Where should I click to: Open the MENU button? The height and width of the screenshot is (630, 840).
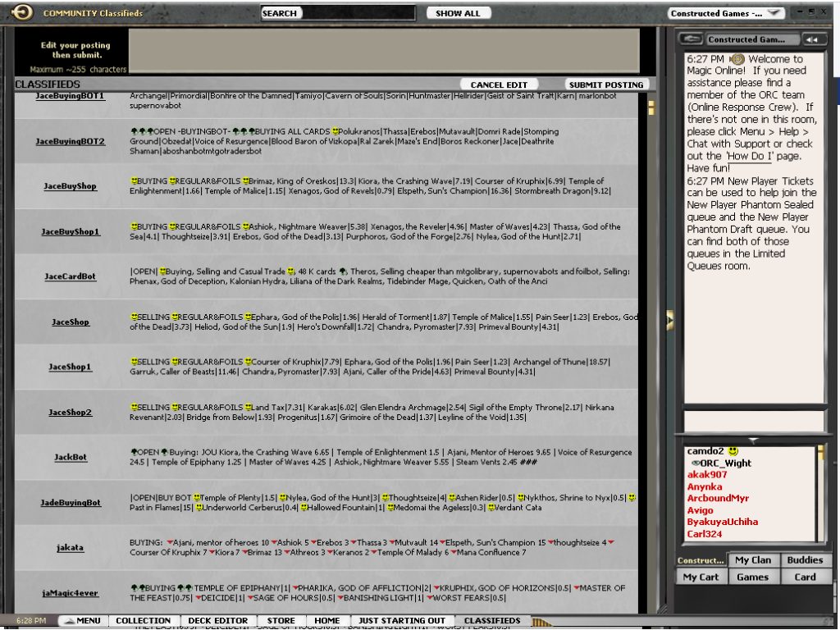83,620
